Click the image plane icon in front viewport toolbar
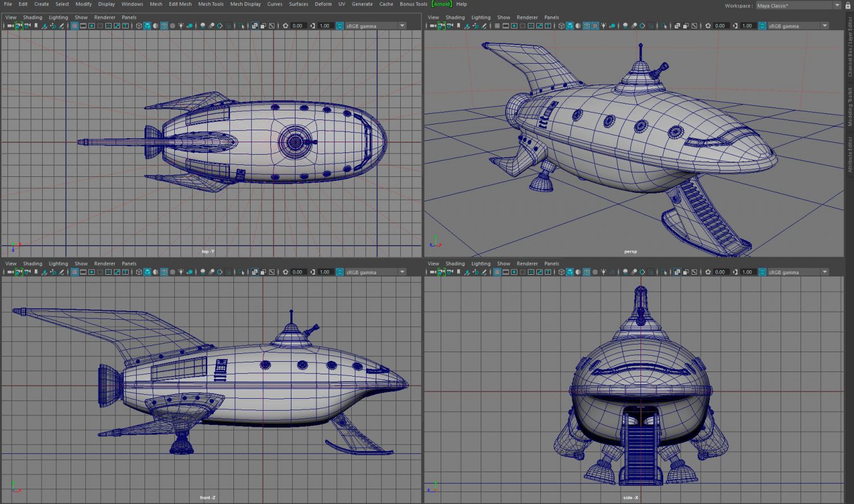 44,272
